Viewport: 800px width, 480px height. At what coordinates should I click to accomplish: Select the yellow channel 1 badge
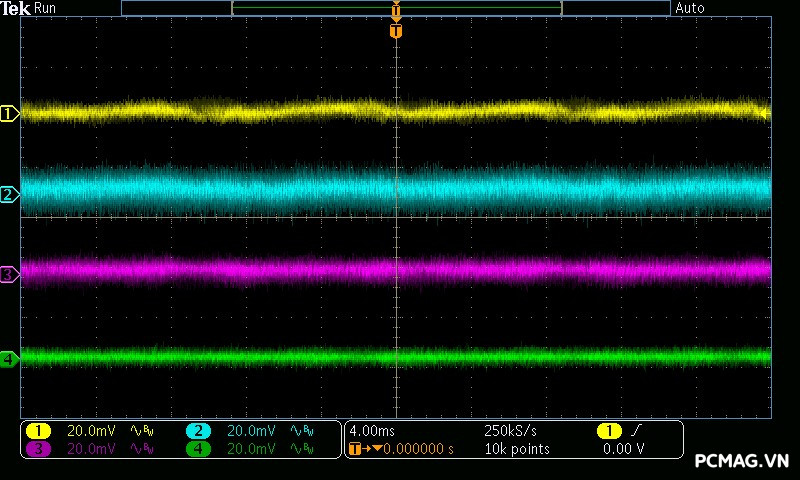coord(38,431)
